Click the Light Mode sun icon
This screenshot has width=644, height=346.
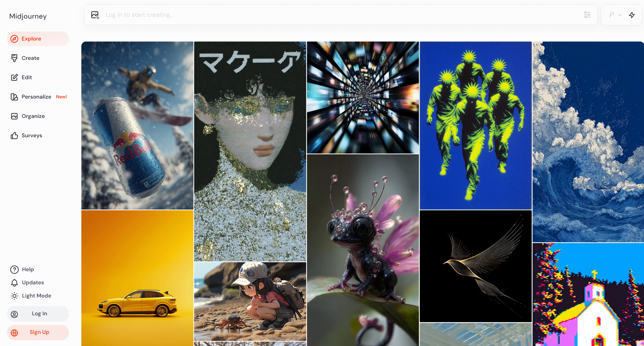click(14, 296)
